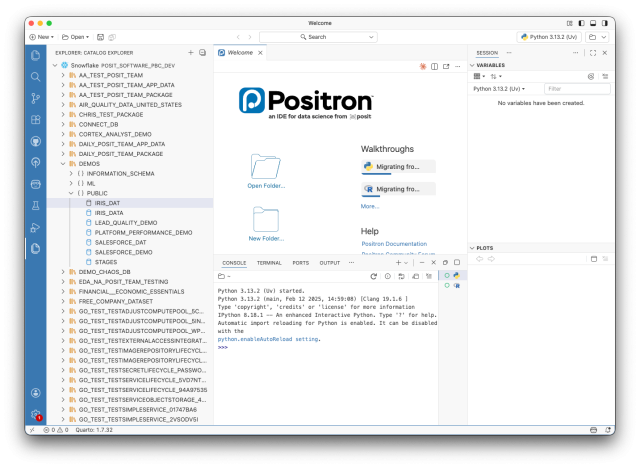Maximize the Session panel
This screenshot has height=468, width=640.
[x=593, y=53]
